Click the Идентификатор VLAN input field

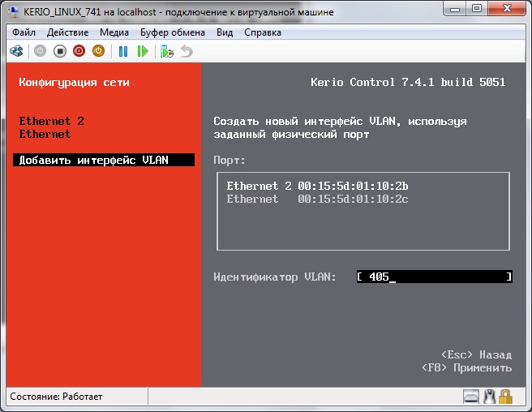(435, 277)
